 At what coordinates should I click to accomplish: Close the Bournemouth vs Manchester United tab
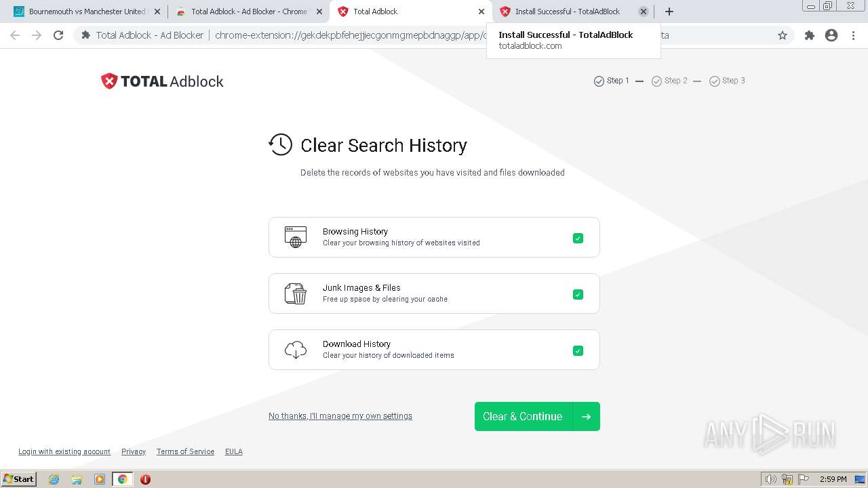pyautogui.click(x=157, y=12)
